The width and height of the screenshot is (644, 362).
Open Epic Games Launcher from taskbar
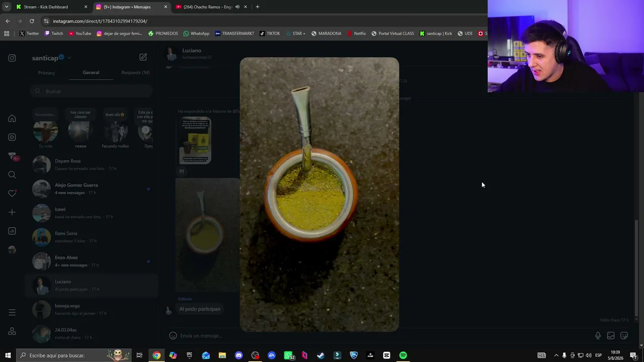click(x=189, y=355)
